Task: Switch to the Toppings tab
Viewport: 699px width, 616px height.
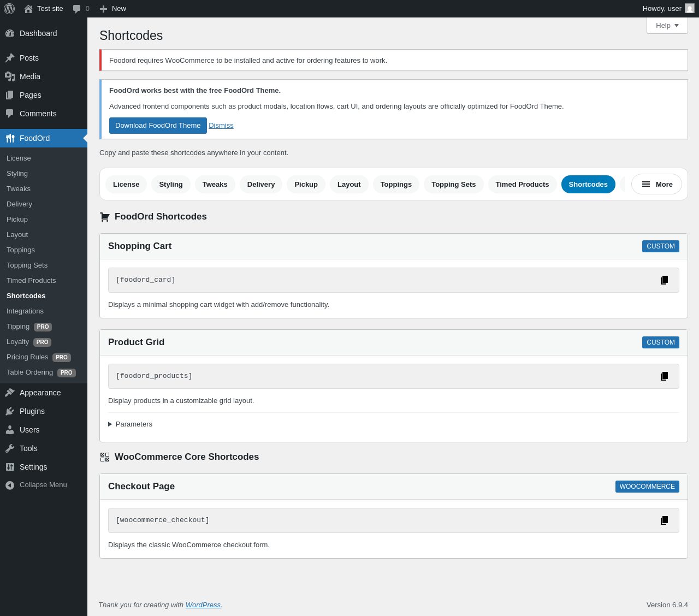Action: (x=396, y=185)
